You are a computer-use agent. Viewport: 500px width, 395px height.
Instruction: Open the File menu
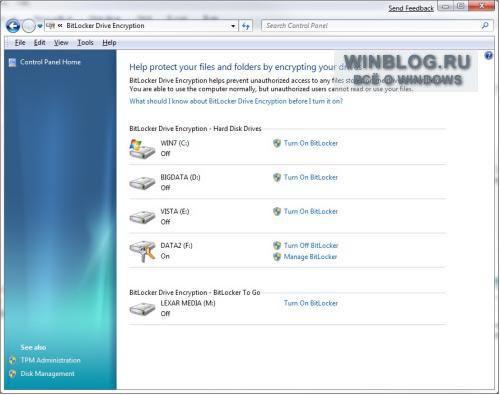(x=20, y=43)
